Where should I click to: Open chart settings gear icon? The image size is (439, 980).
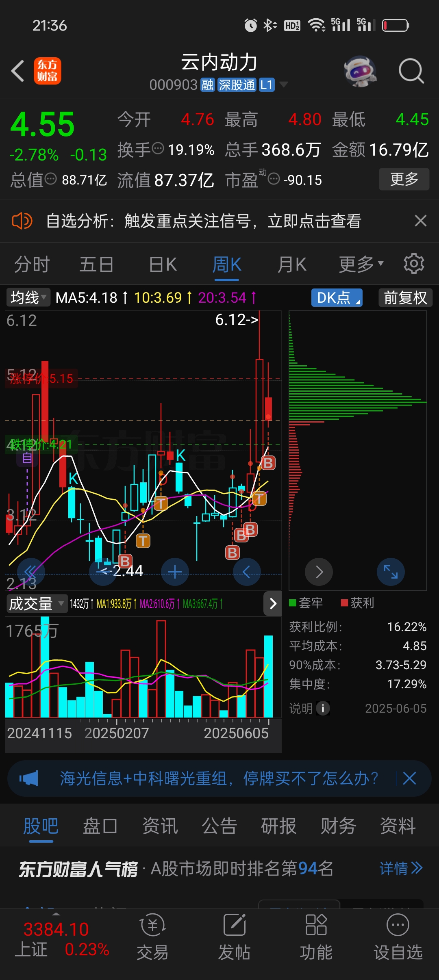pos(414,264)
